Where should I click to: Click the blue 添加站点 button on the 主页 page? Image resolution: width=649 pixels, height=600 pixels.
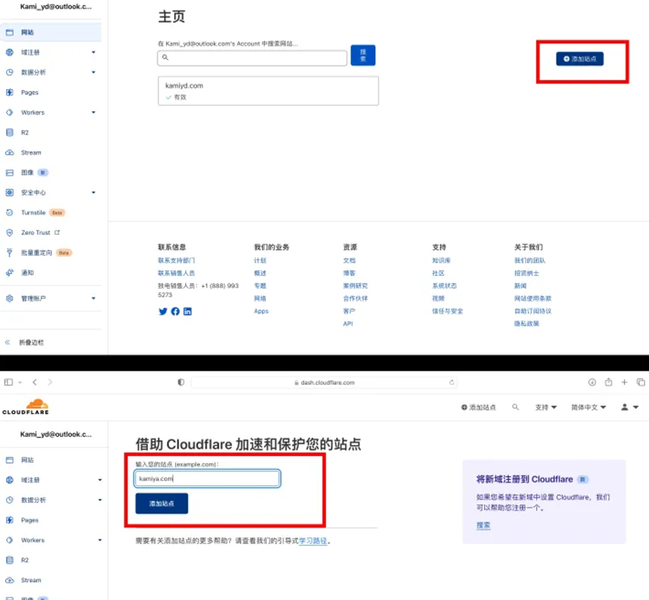click(x=579, y=59)
